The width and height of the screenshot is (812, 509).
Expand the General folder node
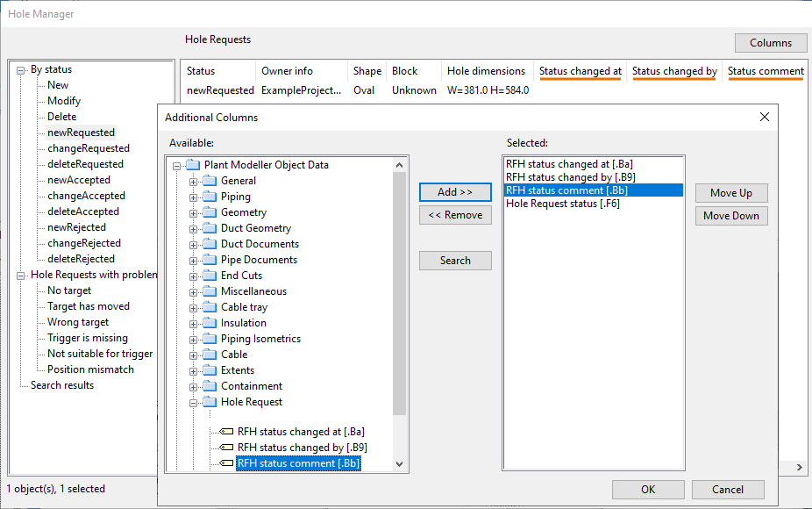pos(194,181)
